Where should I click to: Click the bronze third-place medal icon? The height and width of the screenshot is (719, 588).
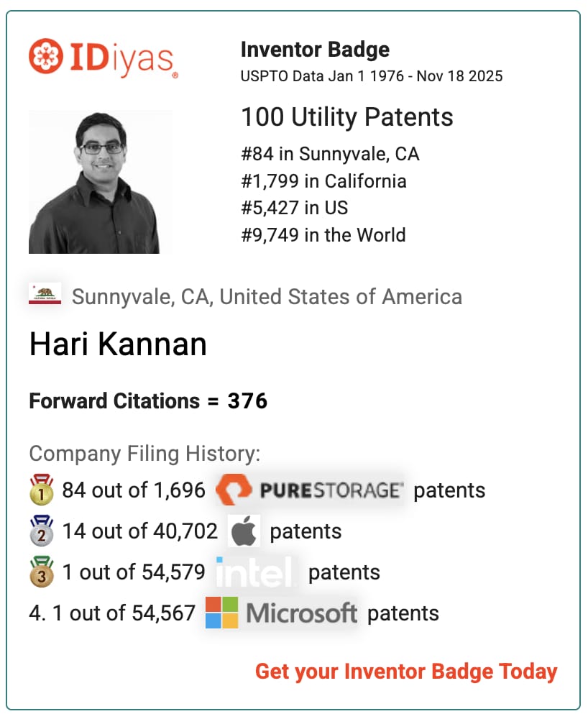41,572
